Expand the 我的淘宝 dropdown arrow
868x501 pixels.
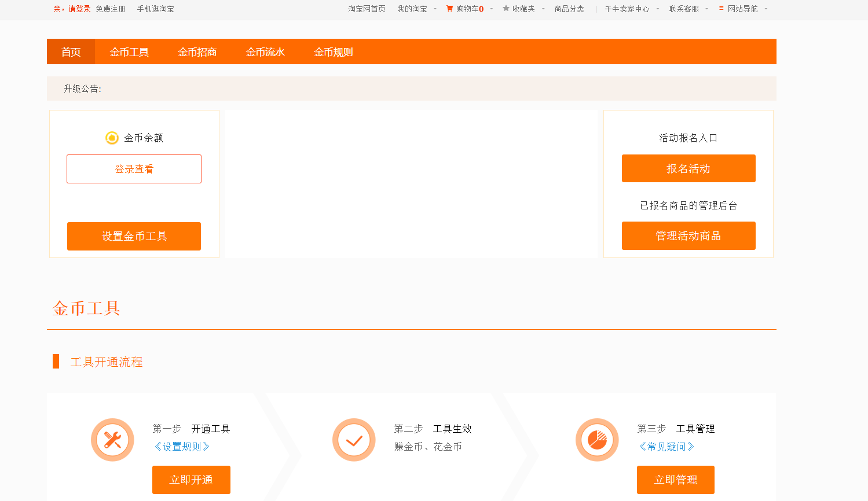coord(435,9)
